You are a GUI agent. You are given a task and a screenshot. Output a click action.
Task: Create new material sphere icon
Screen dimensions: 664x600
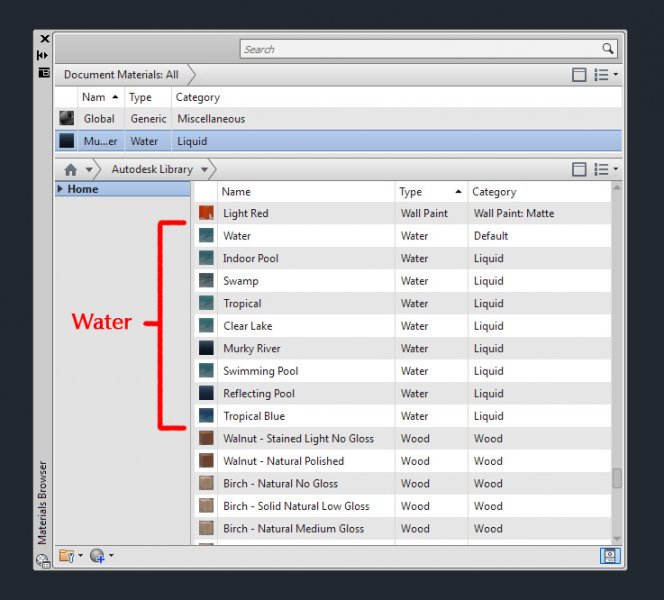tap(97, 556)
